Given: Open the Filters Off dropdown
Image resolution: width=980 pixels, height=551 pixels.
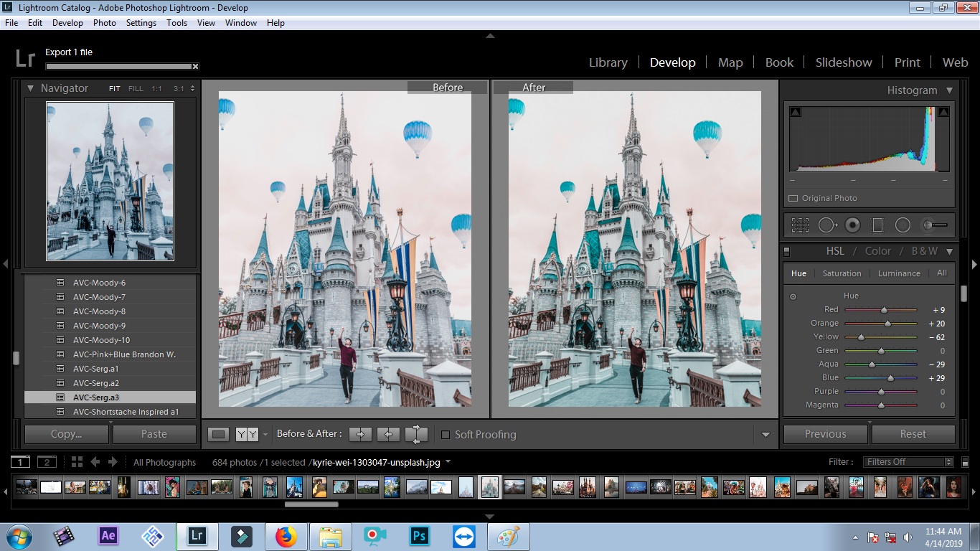Looking at the screenshot, I should [x=909, y=462].
